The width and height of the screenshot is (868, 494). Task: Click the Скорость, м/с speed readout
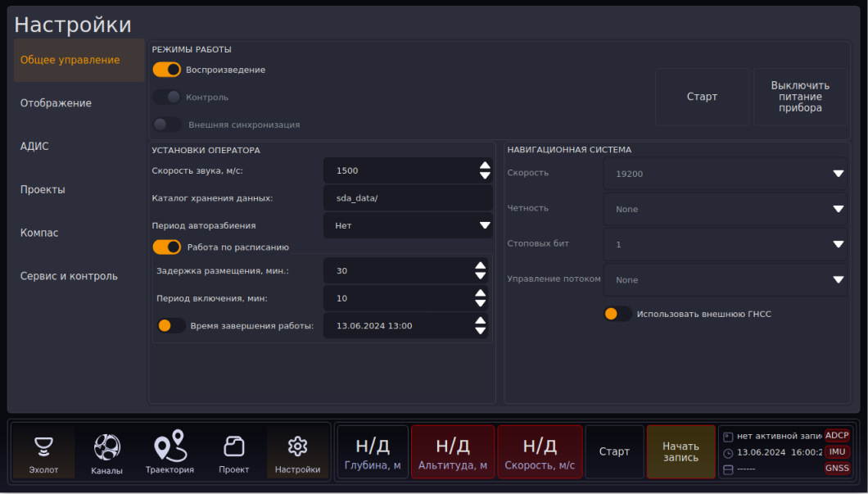(x=540, y=452)
